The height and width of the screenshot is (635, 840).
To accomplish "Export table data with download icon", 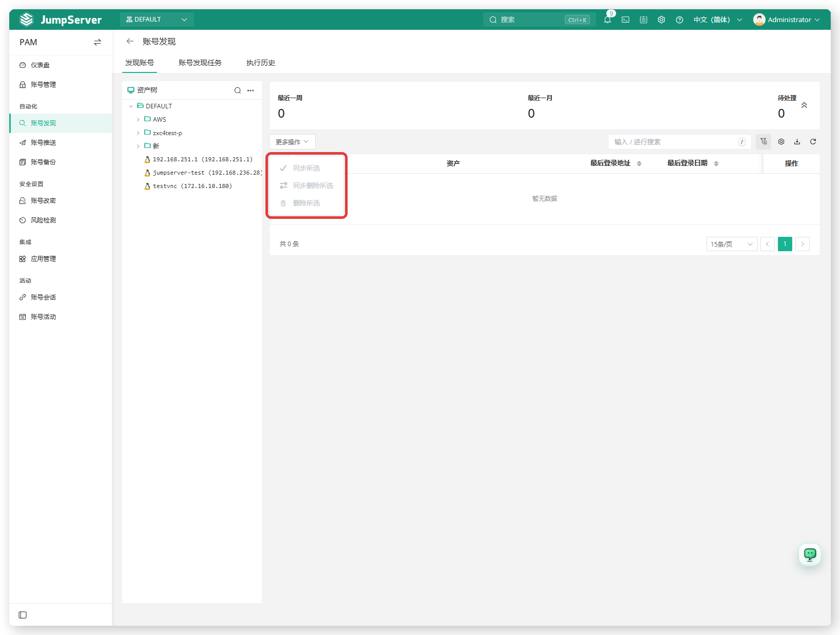I will 797,142.
